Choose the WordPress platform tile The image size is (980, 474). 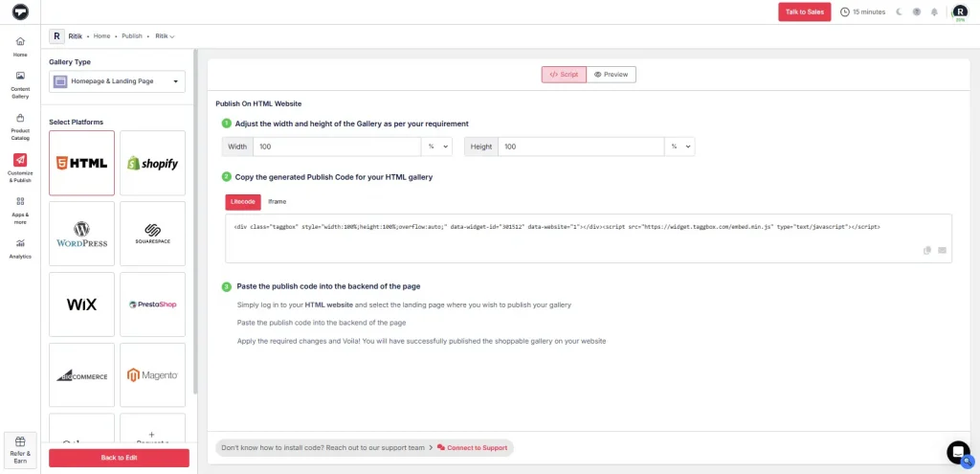[81, 234]
